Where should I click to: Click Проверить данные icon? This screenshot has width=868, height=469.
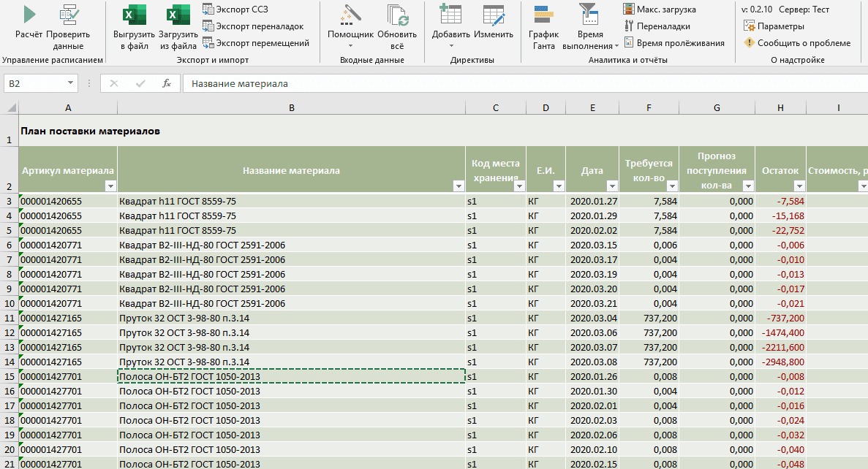coord(68,15)
